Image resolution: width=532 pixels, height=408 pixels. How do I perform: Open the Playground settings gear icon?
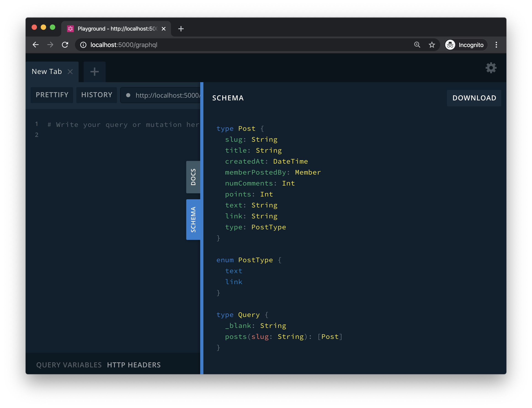pos(491,68)
